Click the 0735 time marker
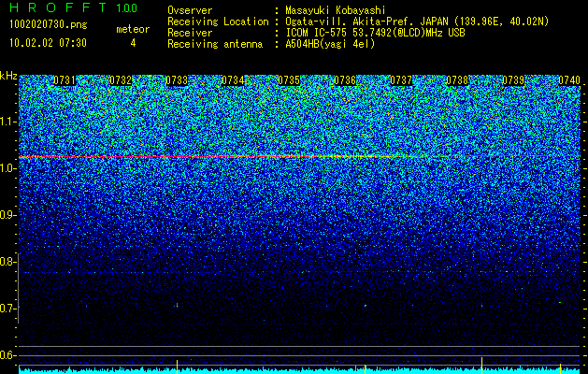Screen dimensions: 588x374 (289, 80)
